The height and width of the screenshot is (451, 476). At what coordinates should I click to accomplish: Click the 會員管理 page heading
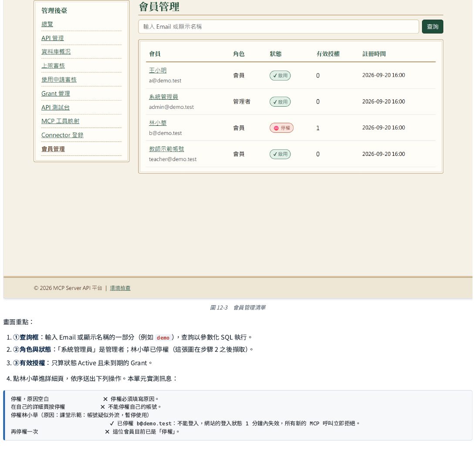pos(159,7)
